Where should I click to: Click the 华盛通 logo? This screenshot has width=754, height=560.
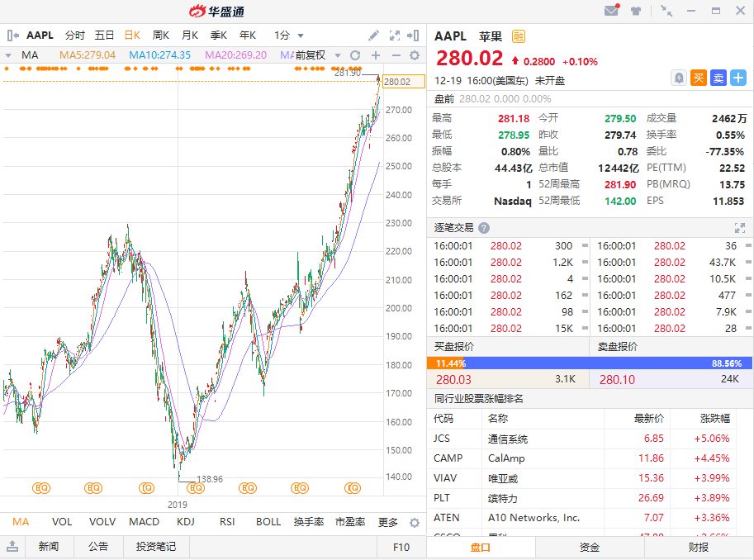point(217,12)
